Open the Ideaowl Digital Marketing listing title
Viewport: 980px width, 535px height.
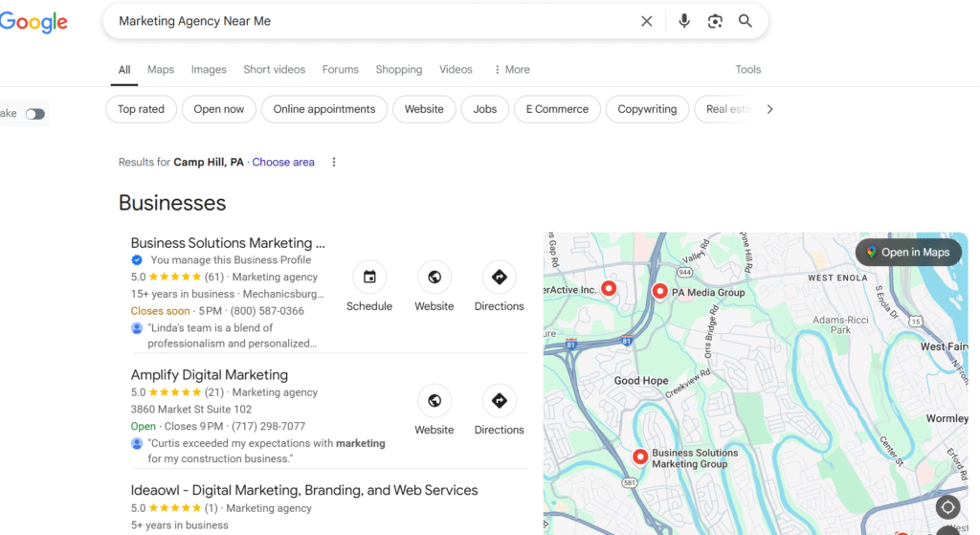point(304,491)
